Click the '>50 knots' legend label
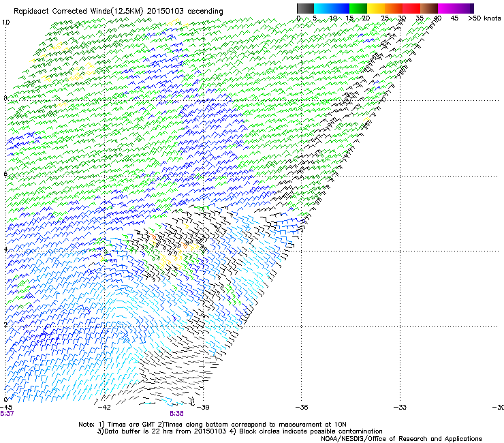This screenshot has height=443, width=504. point(484,18)
